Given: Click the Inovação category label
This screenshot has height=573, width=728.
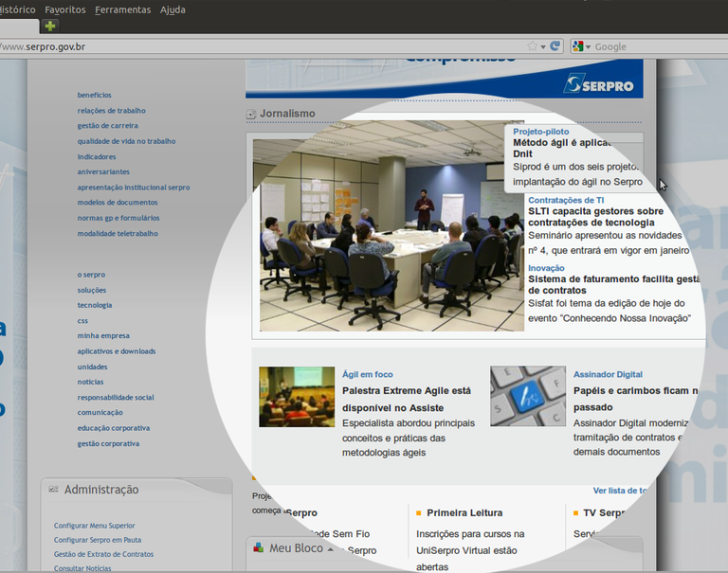Looking at the screenshot, I should [x=546, y=268].
